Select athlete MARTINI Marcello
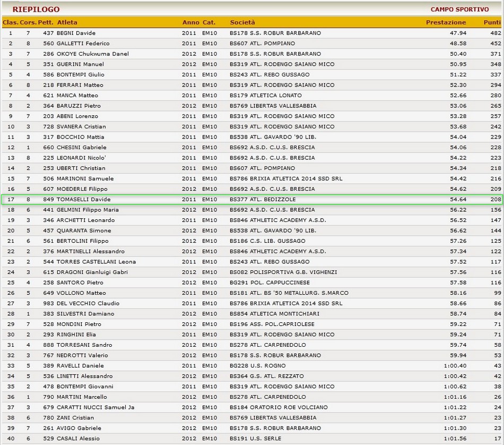Screen dimensions: 504x445 pos(82,397)
